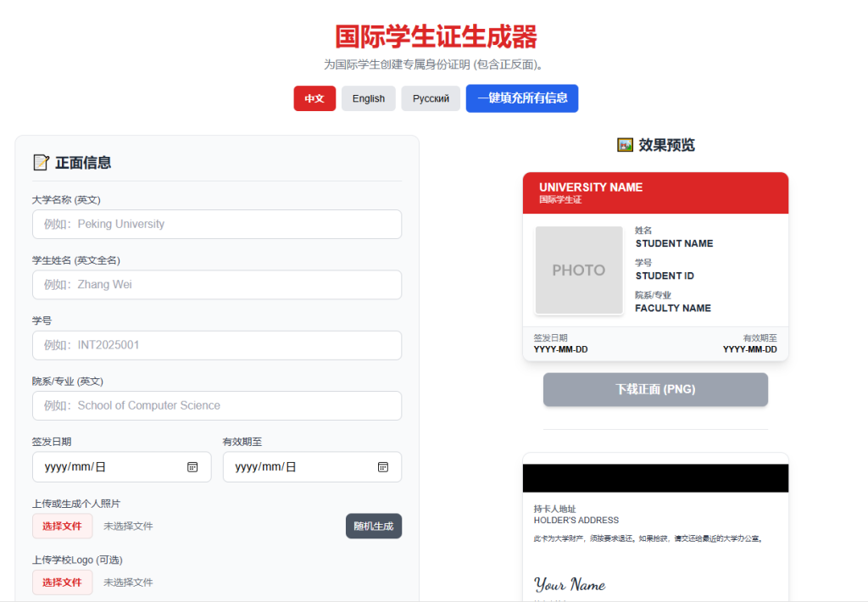The image size is (868, 602).
Task: Click the picture icon beside 效果预览 heading
Action: pyautogui.click(x=624, y=145)
